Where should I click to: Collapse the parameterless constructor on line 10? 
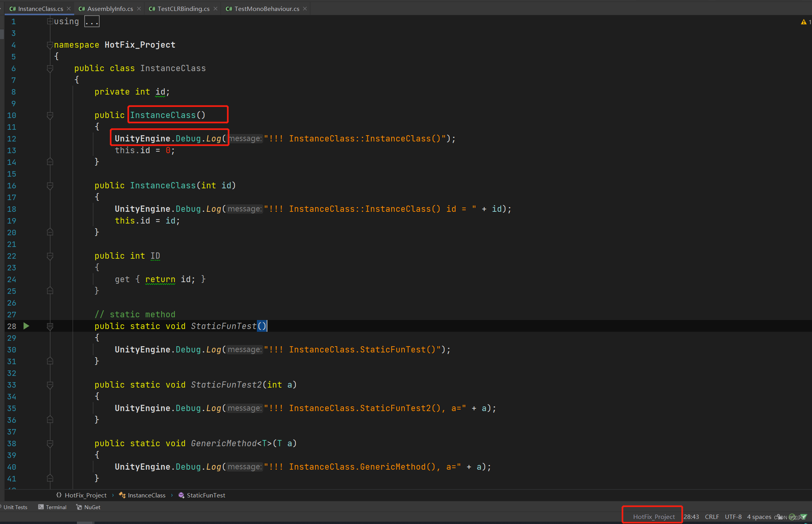50,115
